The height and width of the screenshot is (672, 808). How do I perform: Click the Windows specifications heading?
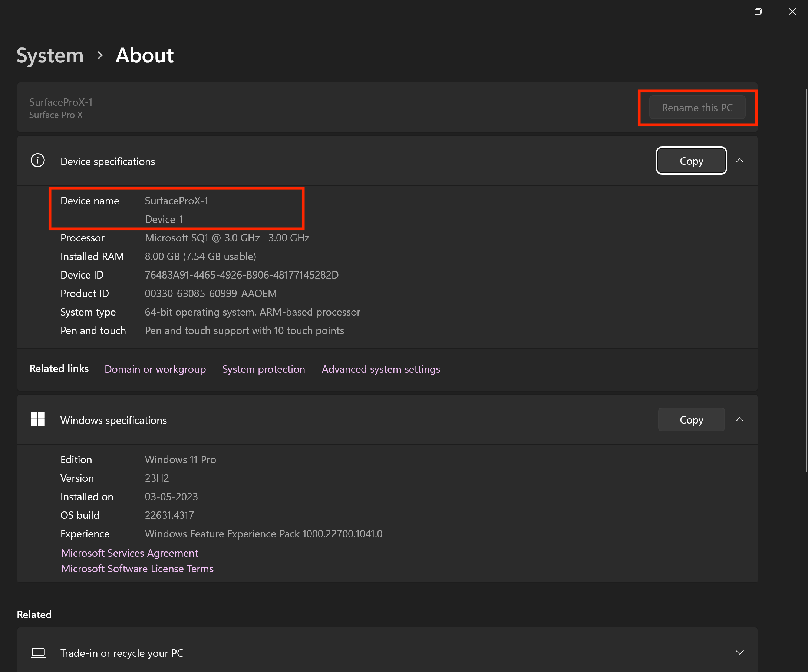click(x=113, y=420)
